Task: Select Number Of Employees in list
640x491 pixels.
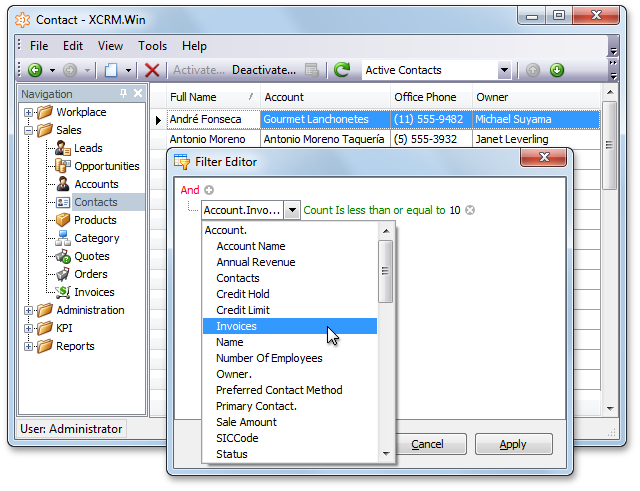Action: [x=289, y=358]
